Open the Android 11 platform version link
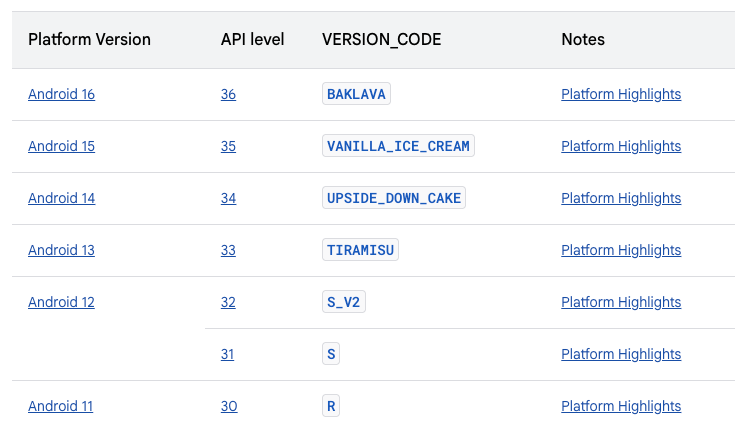Viewport: 735px width, 423px height. [60, 406]
